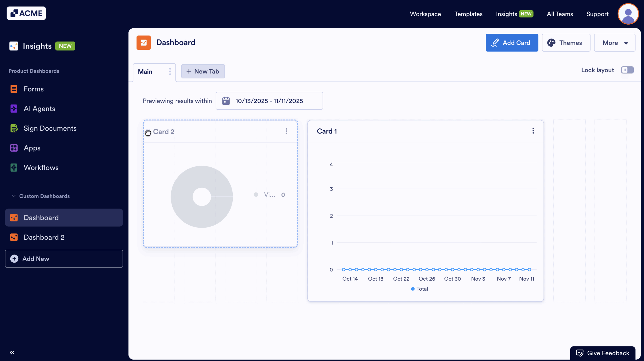The image size is (644, 361).
Task: Collapse the Custom Dashboards section
Action: pos(14,196)
